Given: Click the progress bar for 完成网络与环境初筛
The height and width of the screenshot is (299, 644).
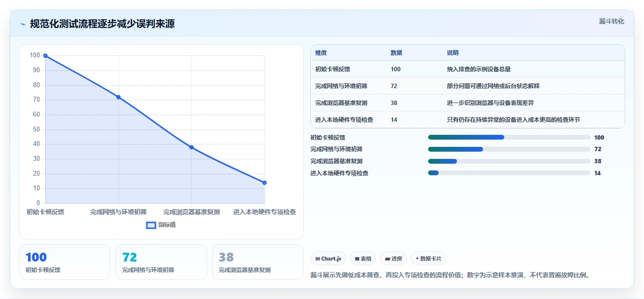Looking at the screenshot, I should (x=509, y=149).
